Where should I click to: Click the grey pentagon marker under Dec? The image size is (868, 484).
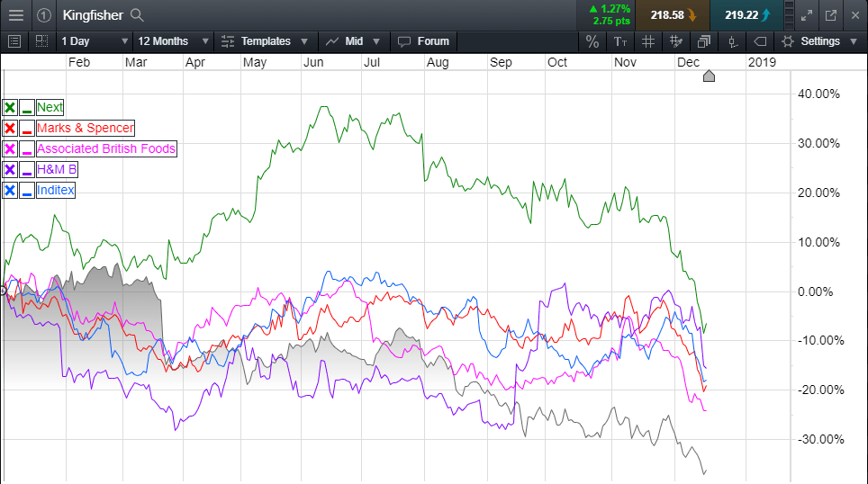(x=709, y=76)
